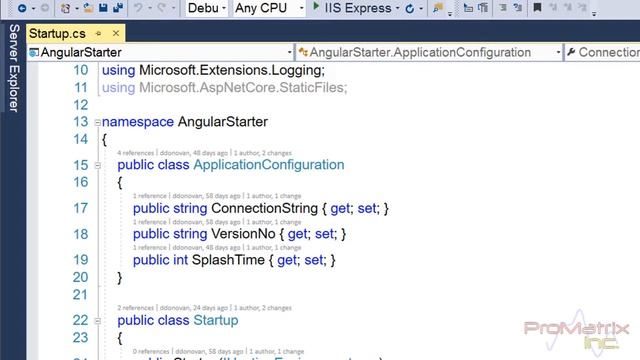The width and height of the screenshot is (640, 360).
Task: Click 'Microsoft.AspNetCore.StaticFiles' on line 11
Action: coord(241,88)
